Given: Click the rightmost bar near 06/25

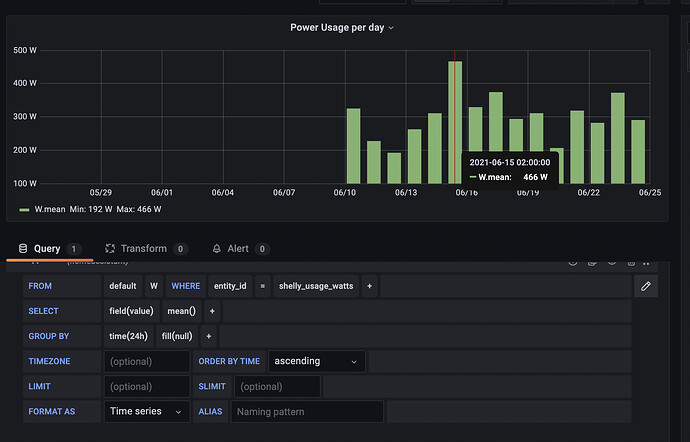Looking at the screenshot, I should coord(638,152).
